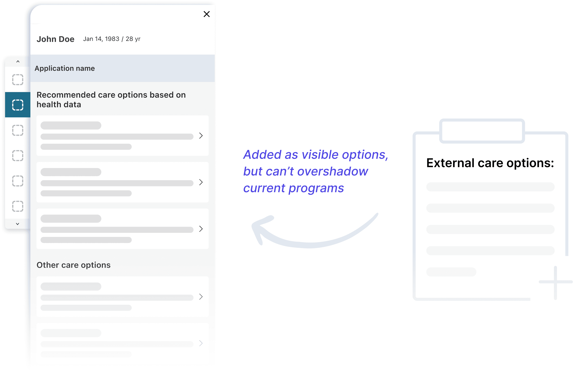Open first recommended care option chevron
The image size is (579, 392).
click(201, 136)
